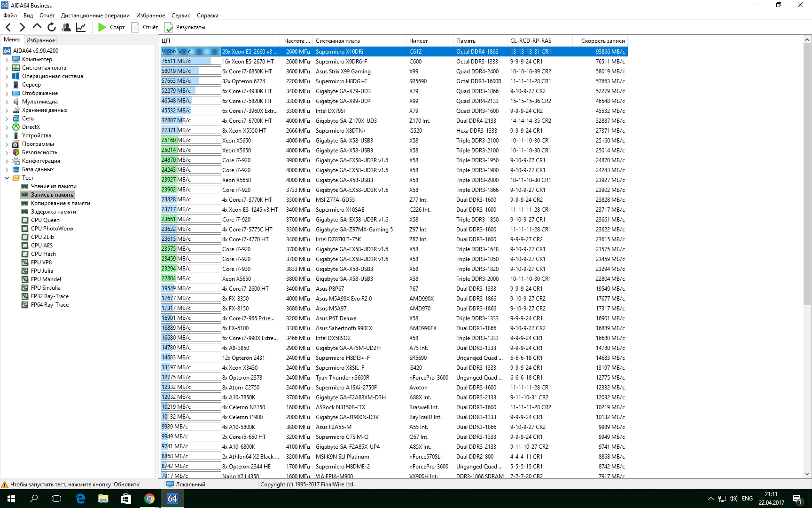Screen dimensions: 812x508
Task: Open Google Chrome from the taskbar
Action: pos(149,499)
